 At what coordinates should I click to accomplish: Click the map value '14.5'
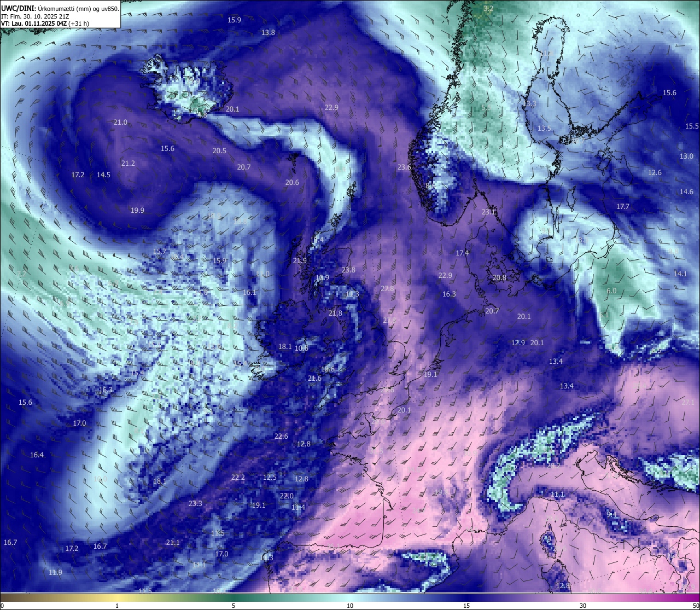[x=103, y=175]
